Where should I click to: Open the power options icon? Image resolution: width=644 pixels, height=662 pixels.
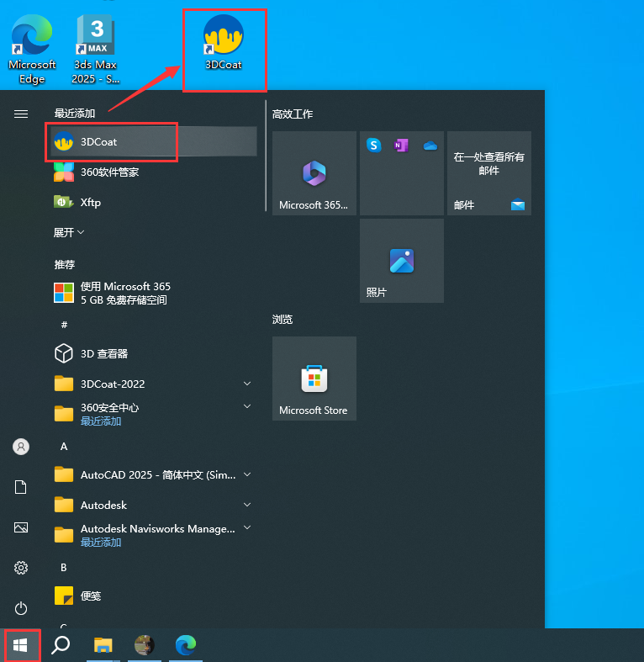click(21, 608)
